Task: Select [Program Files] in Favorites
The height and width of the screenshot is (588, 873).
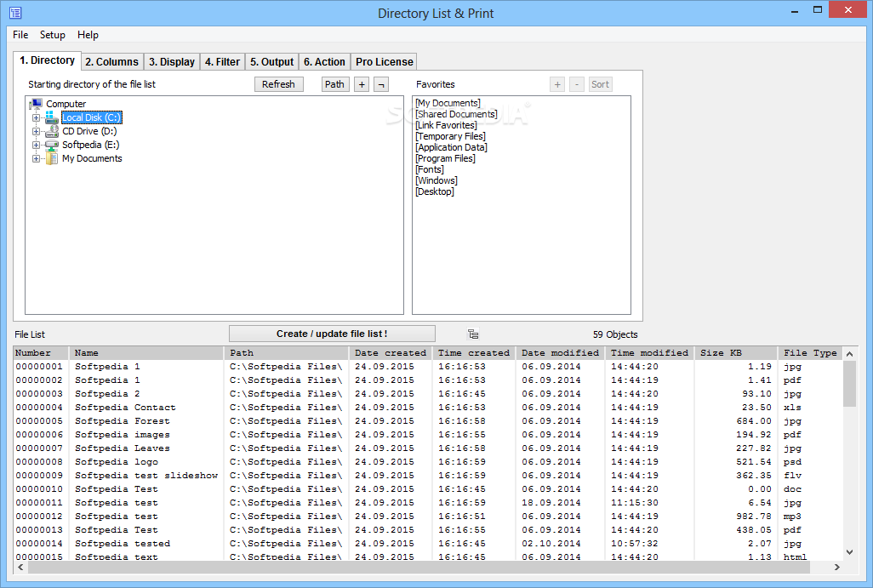Action: click(445, 158)
